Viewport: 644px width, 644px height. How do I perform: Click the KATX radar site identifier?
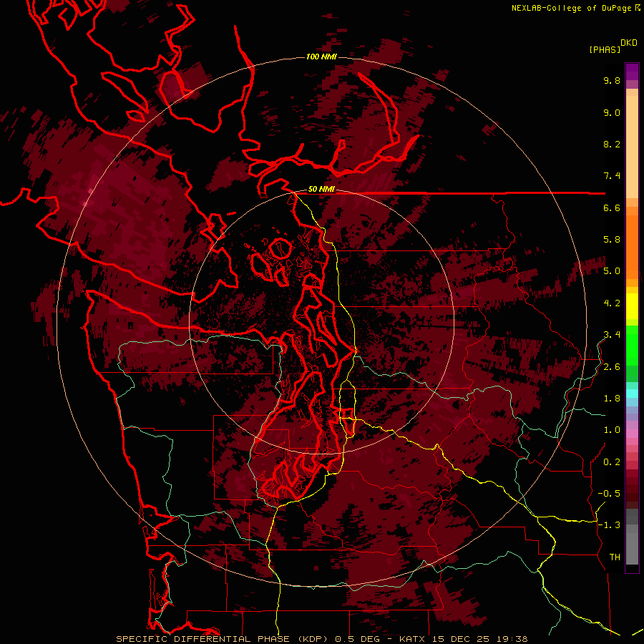pyautogui.click(x=413, y=639)
